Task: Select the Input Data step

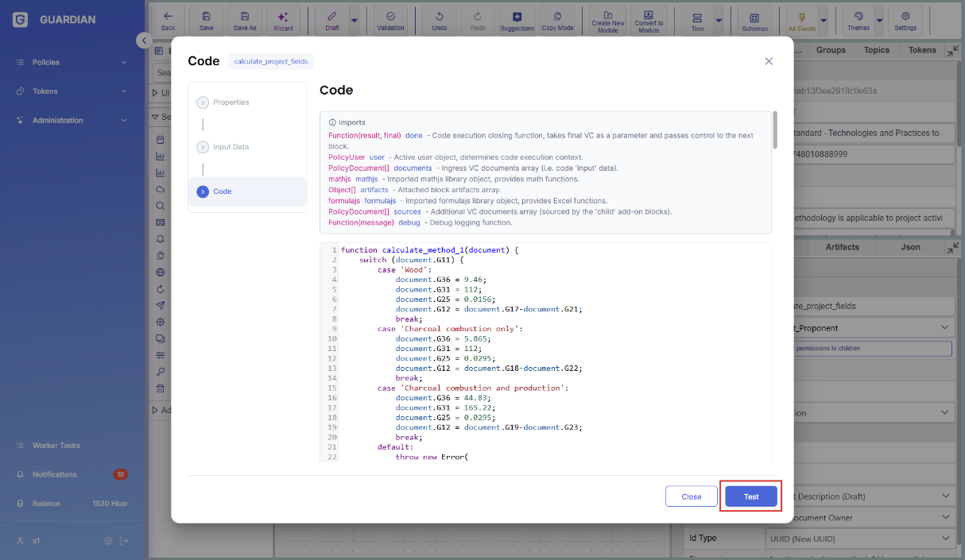Action: pos(231,147)
